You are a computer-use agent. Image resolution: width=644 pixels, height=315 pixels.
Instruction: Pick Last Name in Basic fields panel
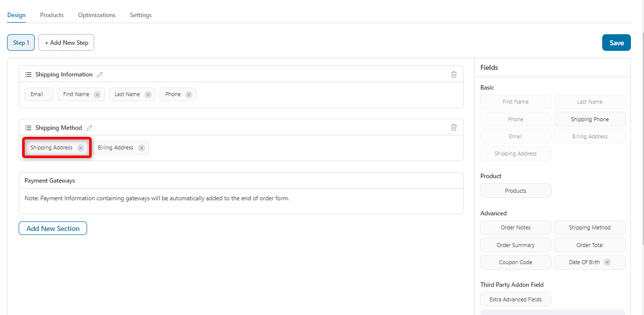[x=590, y=102]
